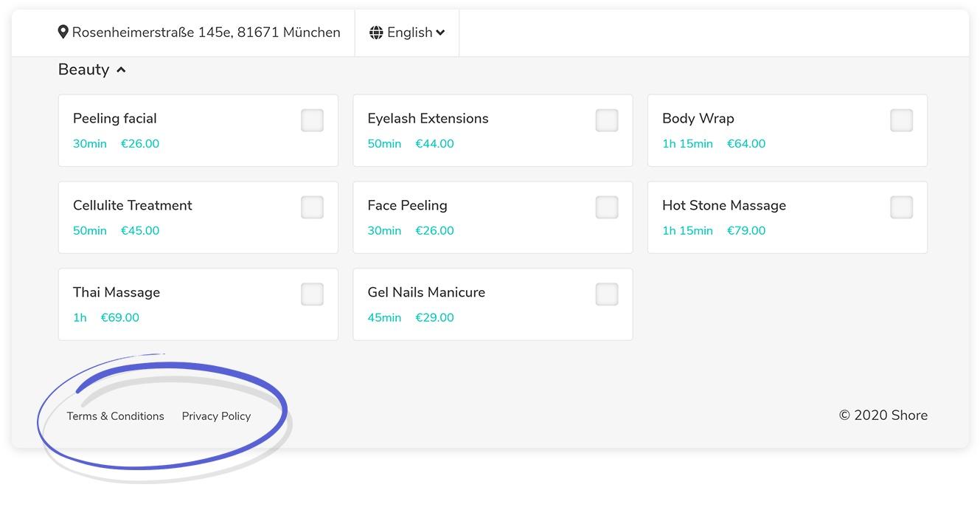
Task: Enable the Cellulite Treatment checkbox
Action: click(312, 207)
